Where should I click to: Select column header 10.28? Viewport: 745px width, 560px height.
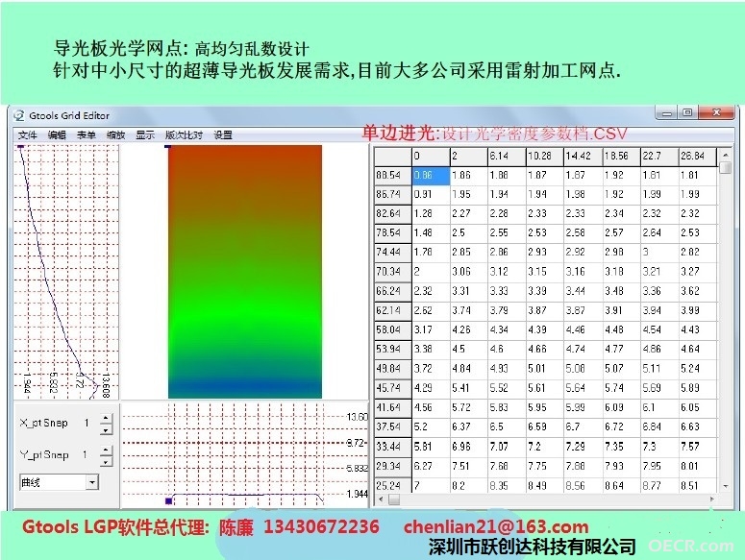(x=544, y=156)
